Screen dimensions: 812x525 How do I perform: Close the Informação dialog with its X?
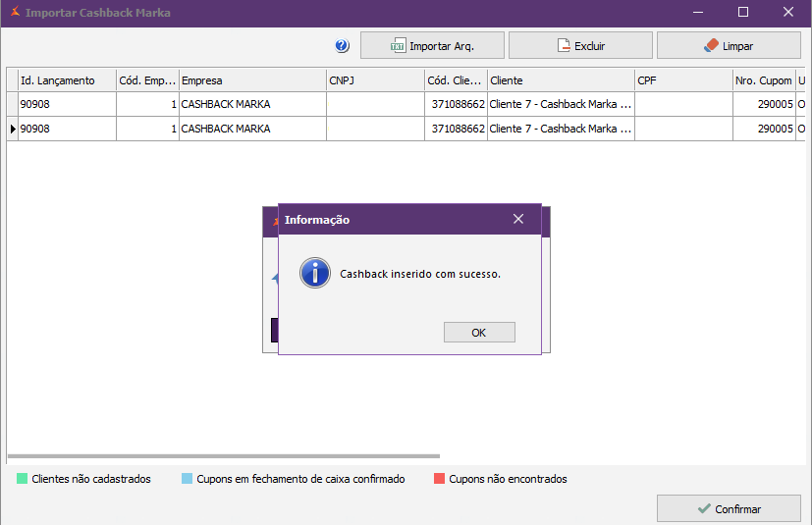point(518,219)
